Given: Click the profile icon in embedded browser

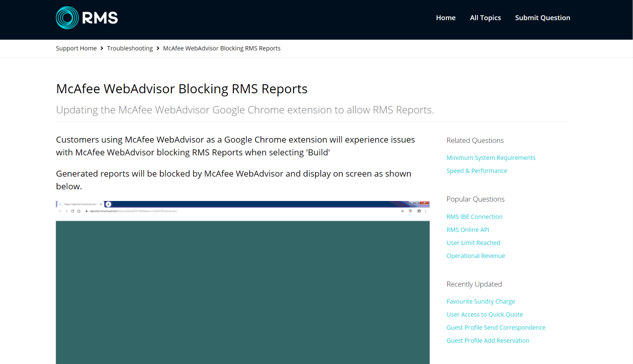Looking at the screenshot, I should (419, 211).
